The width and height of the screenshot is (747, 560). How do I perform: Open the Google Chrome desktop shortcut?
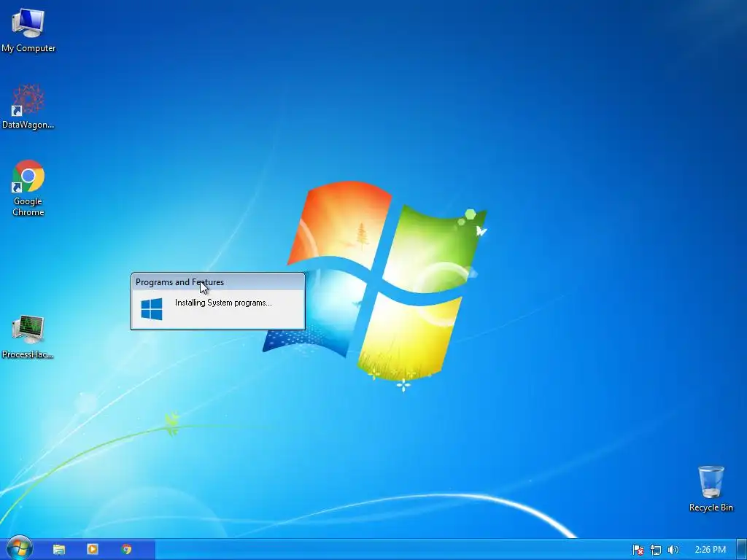tap(28, 188)
